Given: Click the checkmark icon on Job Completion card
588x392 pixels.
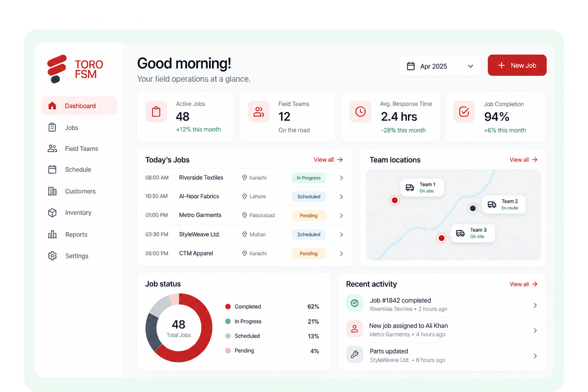Looking at the screenshot, I should (464, 111).
